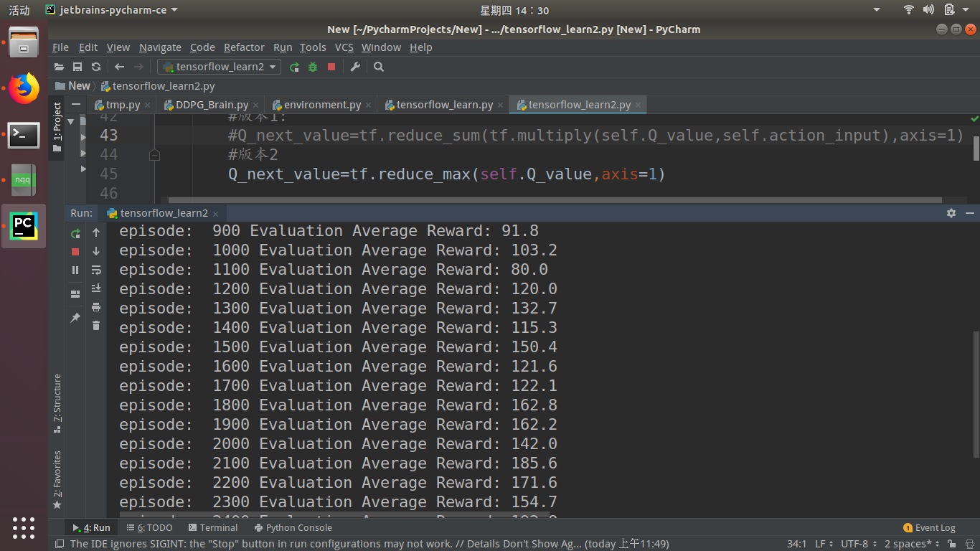This screenshot has height=551, width=980.
Task: Open Terminal from the Ubuntu dock
Action: (x=24, y=134)
